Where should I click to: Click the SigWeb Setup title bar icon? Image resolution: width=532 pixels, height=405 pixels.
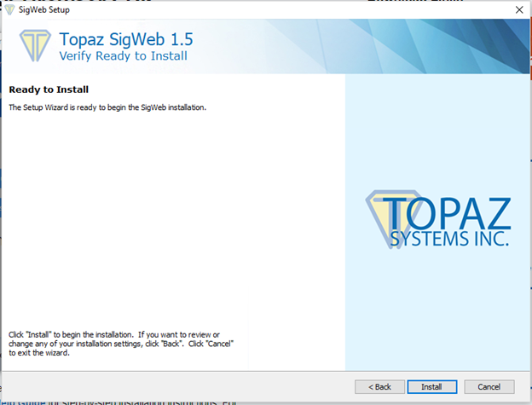[x=9, y=9]
